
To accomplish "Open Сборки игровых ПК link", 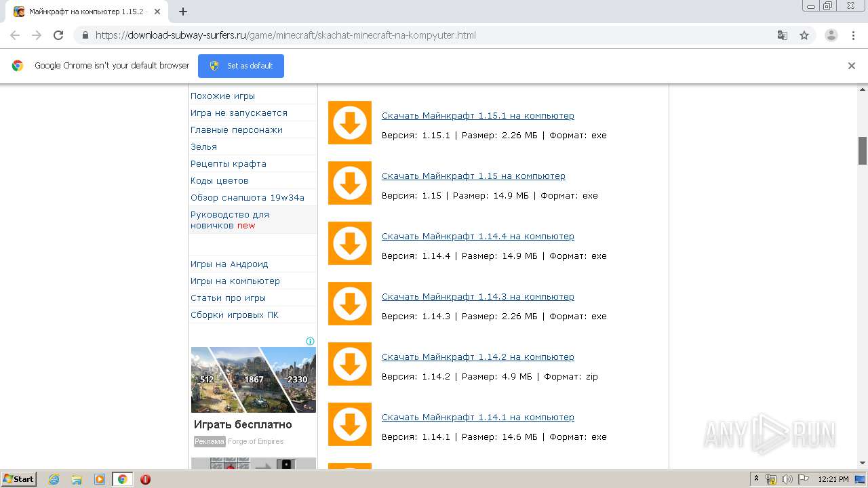I will (x=235, y=314).
